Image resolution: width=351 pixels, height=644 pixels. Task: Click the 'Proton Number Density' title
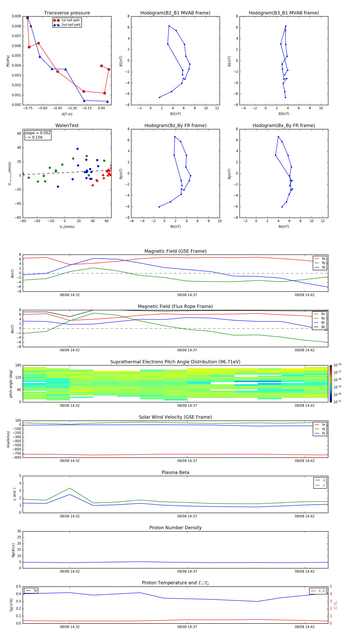pyautogui.click(x=175, y=528)
